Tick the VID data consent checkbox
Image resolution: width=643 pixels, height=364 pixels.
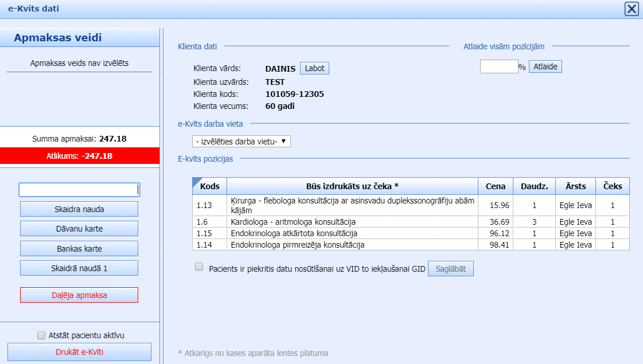pyautogui.click(x=199, y=267)
